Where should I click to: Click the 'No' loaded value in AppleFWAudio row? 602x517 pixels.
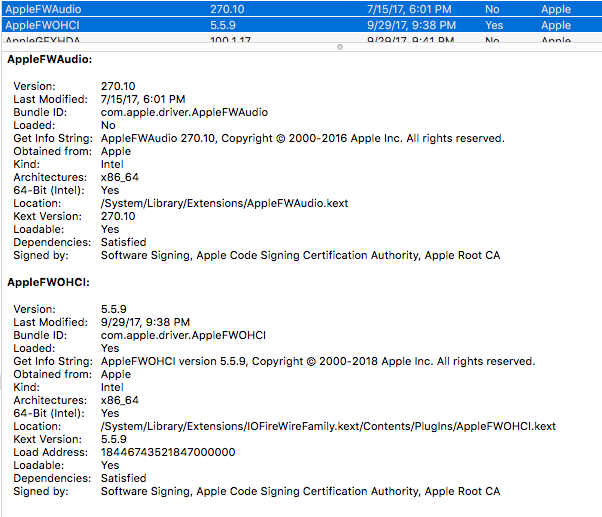click(492, 9)
